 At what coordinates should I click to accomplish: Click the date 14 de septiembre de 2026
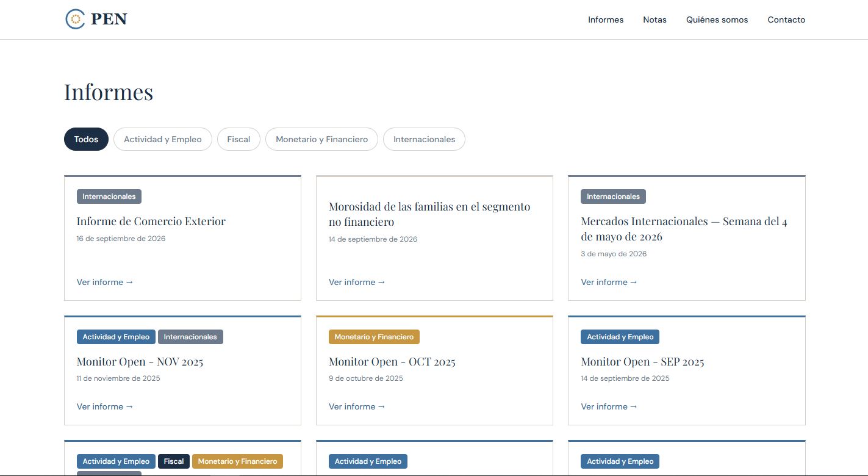(x=373, y=239)
